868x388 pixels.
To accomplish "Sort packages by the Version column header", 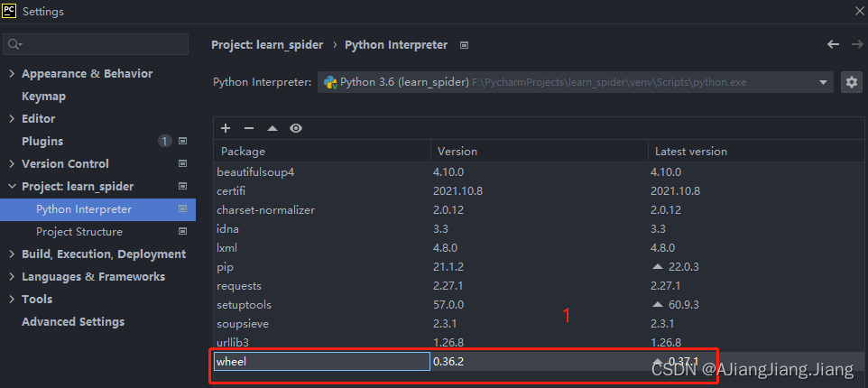I will [457, 152].
